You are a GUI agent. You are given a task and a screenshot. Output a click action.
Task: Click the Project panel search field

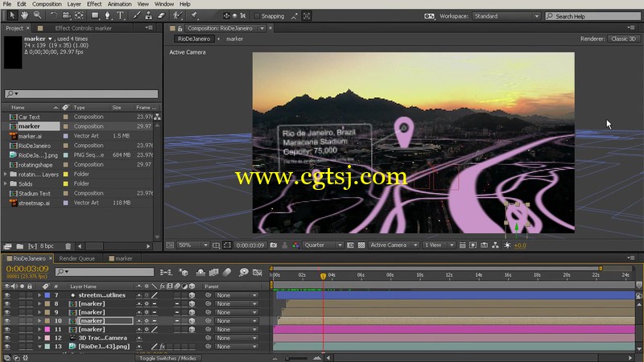coord(81,94)
